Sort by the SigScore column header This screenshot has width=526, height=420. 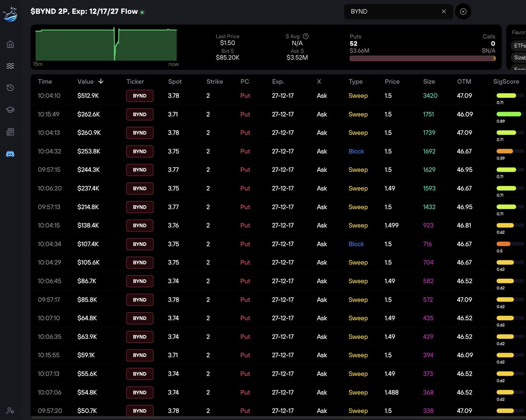pyautogui.click(x=506, y=82)
